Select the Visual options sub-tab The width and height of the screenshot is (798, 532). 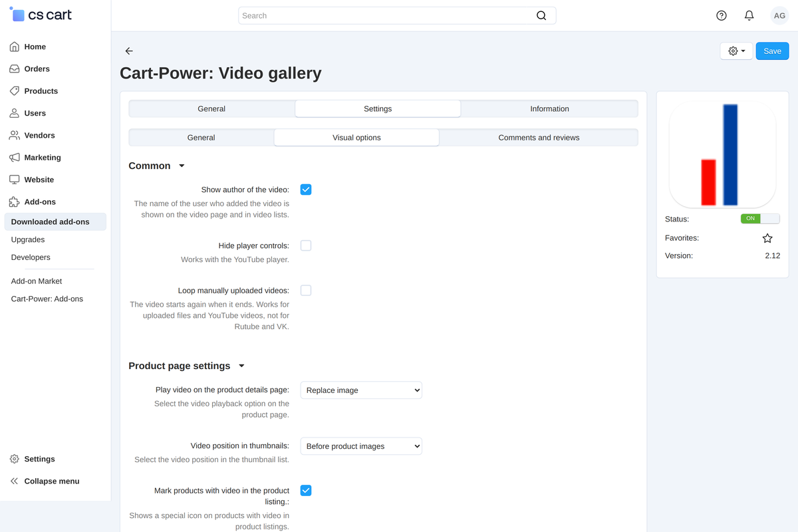coord(356,138)
